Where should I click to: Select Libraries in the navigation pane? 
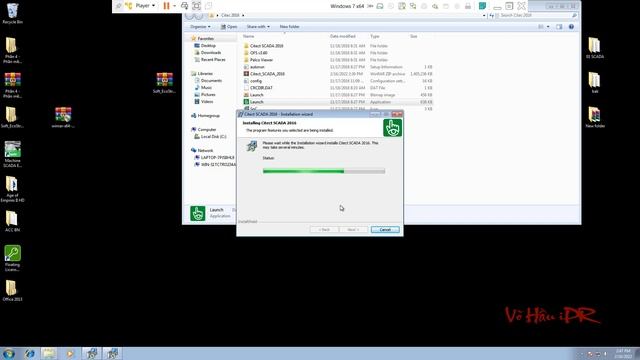[x=205, y=73]
